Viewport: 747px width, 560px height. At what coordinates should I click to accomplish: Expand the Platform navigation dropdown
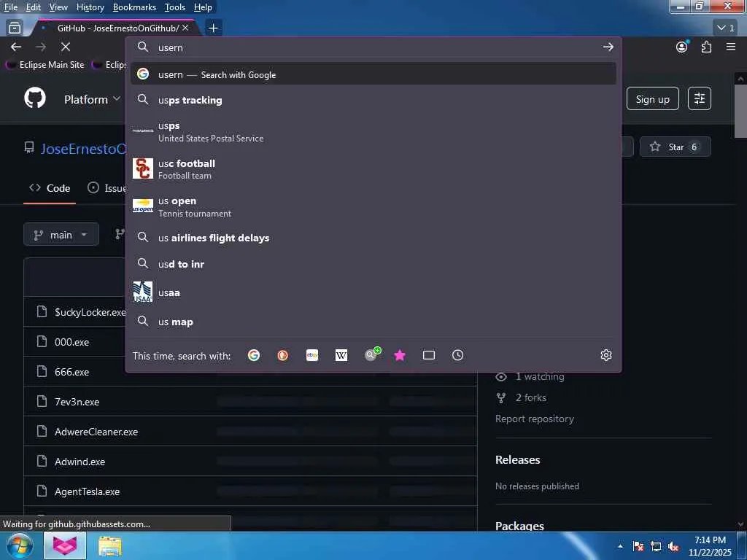coord(92,99)
